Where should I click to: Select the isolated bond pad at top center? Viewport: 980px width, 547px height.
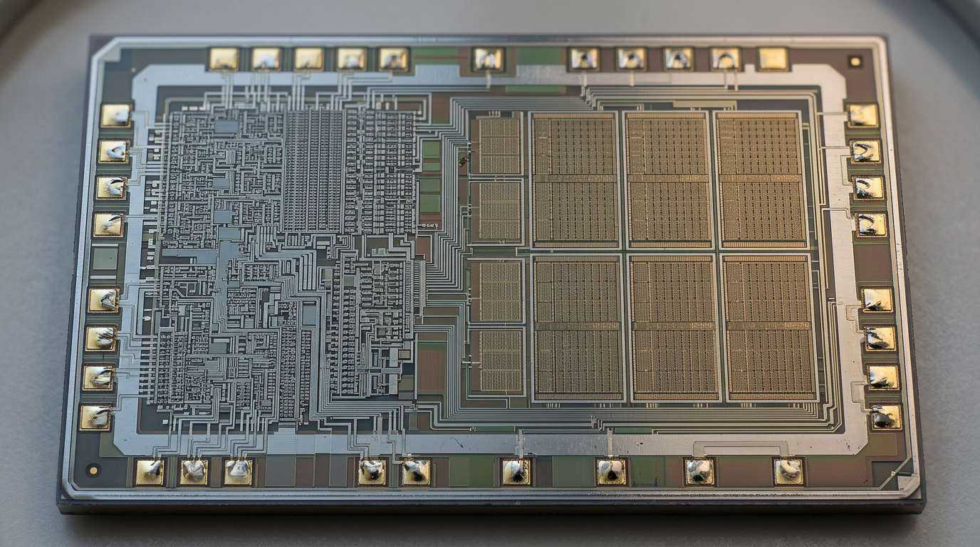pos(489,60)
